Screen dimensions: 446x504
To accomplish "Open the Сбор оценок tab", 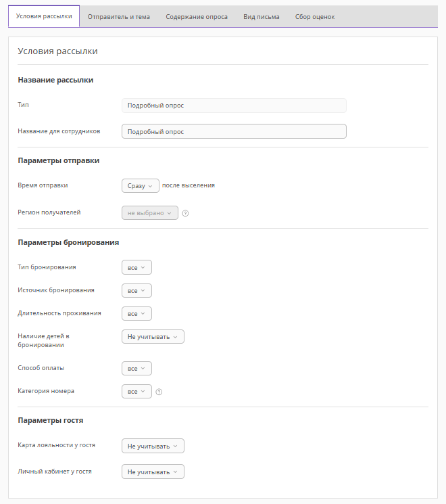I will (315, 16).
